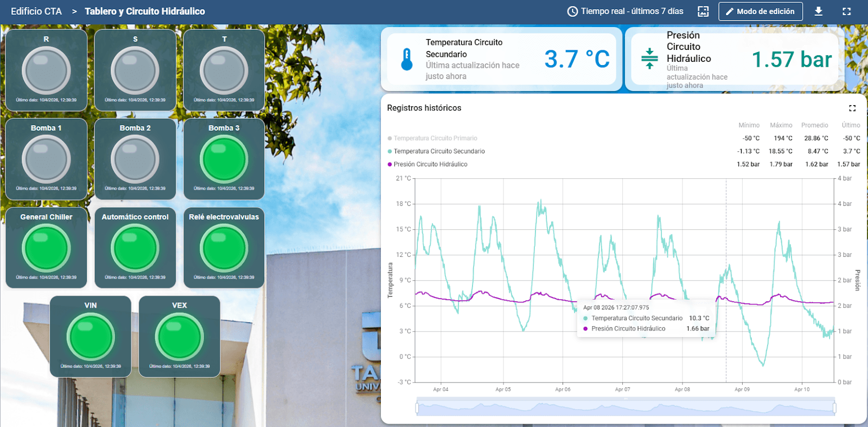This screenshot has height=427, width=868.
Task: Toggle Temperatura Circuito Primario legend series
Action: pos(432,138)
